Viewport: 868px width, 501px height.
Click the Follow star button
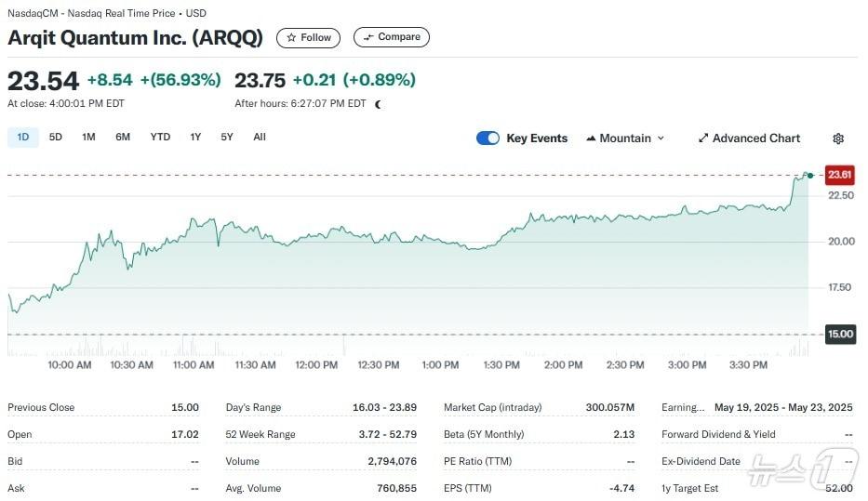tap(309, 38)
